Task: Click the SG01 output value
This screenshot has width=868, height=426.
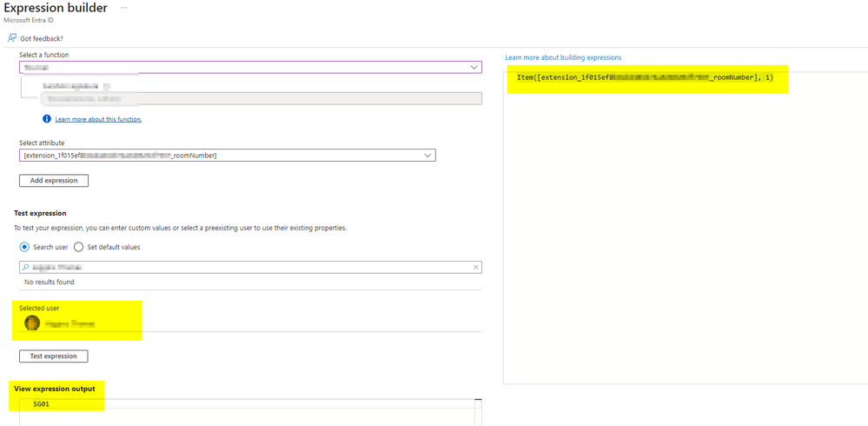Action: (42, 404)
